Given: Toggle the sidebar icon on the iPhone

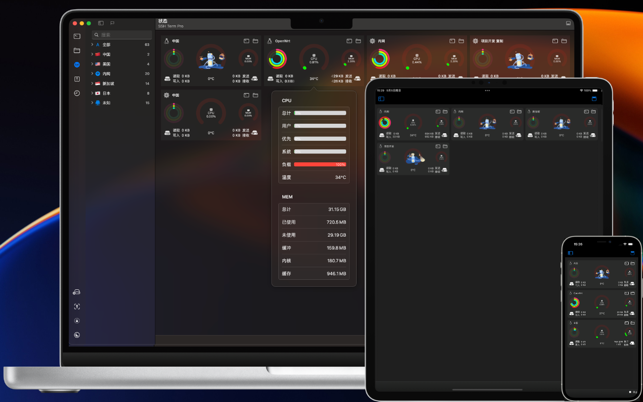Looking at the screenshot, I should [x=570, y=253].
